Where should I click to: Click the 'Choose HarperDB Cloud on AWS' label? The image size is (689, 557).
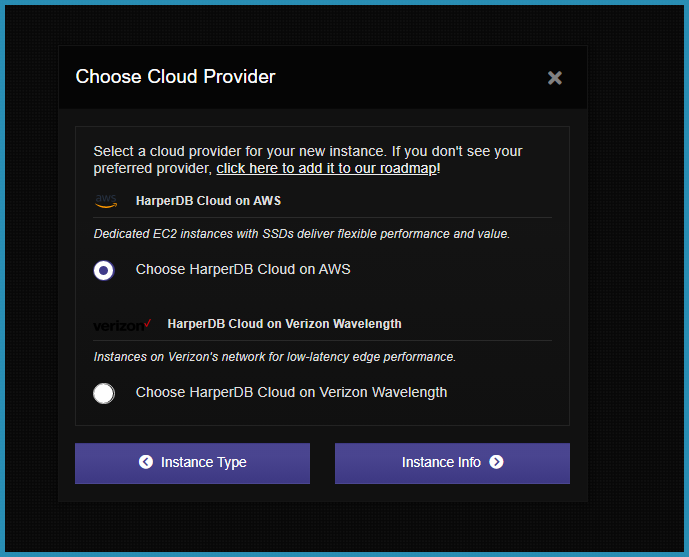(243, 269)
